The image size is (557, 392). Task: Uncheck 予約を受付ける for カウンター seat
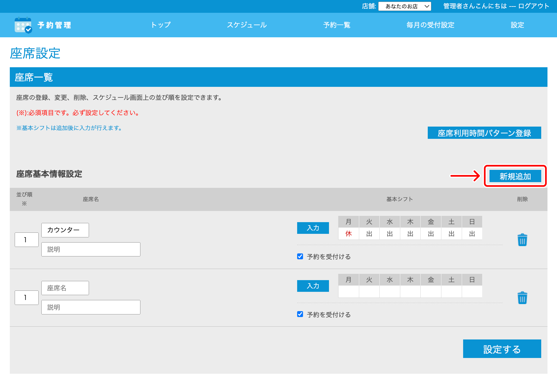pyautogui.click(x=300, y=256)
